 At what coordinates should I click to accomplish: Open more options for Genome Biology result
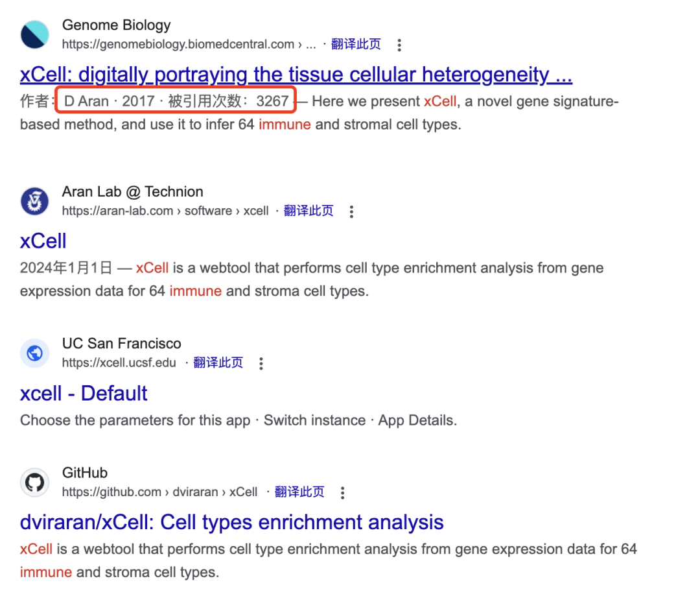tap(399, 45)
